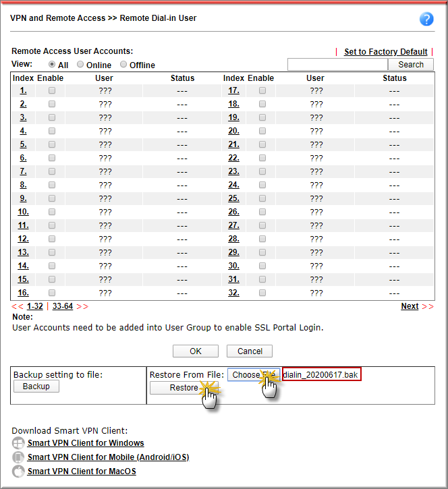
Task: Enable the checkbox for index 5
Action: (52, 144)
